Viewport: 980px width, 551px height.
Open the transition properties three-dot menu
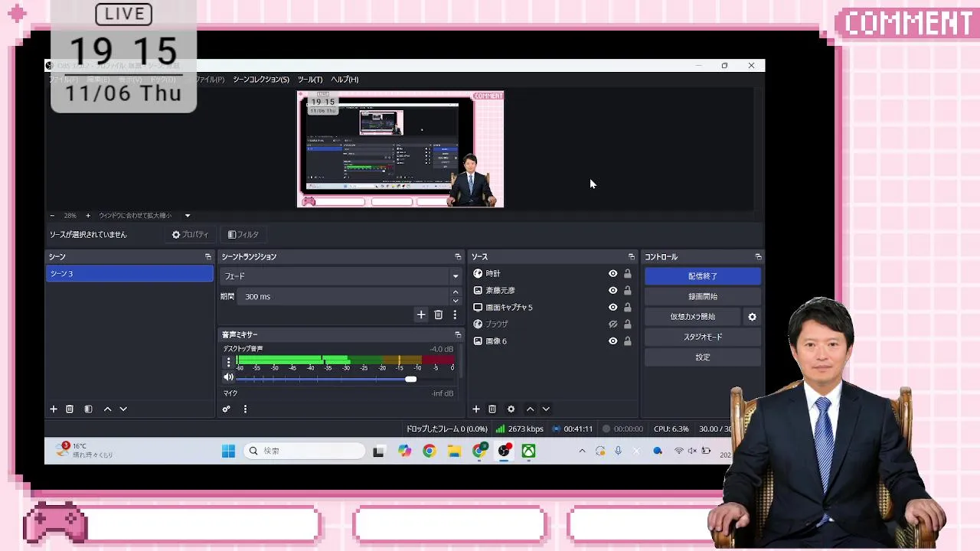tap(455, 315)
